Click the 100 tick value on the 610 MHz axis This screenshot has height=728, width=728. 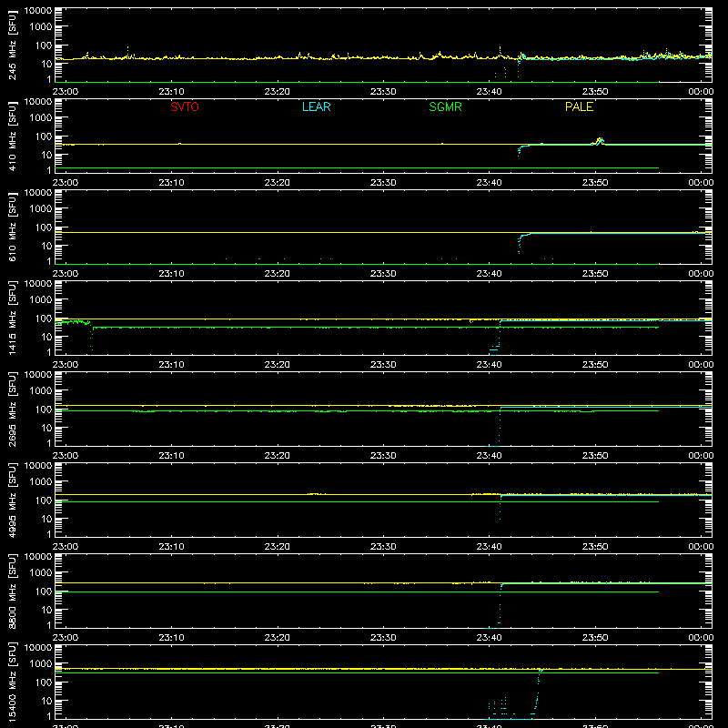tap(44, 227)
